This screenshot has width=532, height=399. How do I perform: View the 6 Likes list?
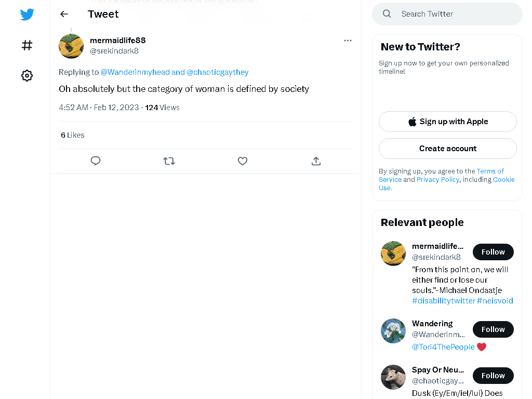click(73, 135)
